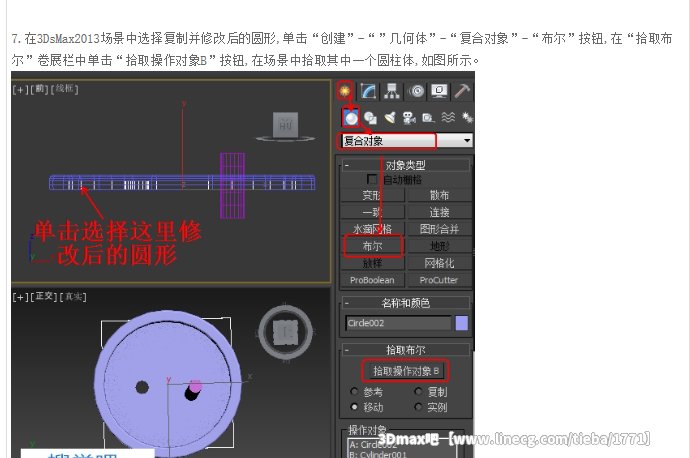Open the Display panel tab

[x=439, y=91]
